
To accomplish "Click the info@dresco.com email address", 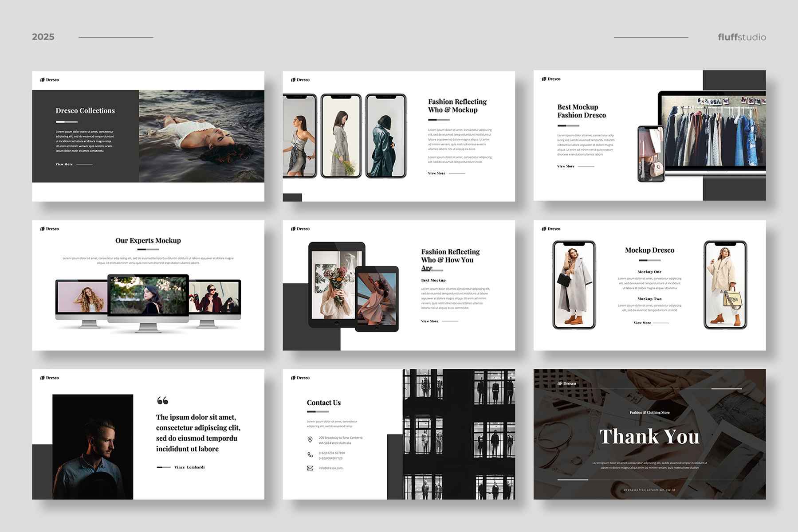I will [330, 468].
